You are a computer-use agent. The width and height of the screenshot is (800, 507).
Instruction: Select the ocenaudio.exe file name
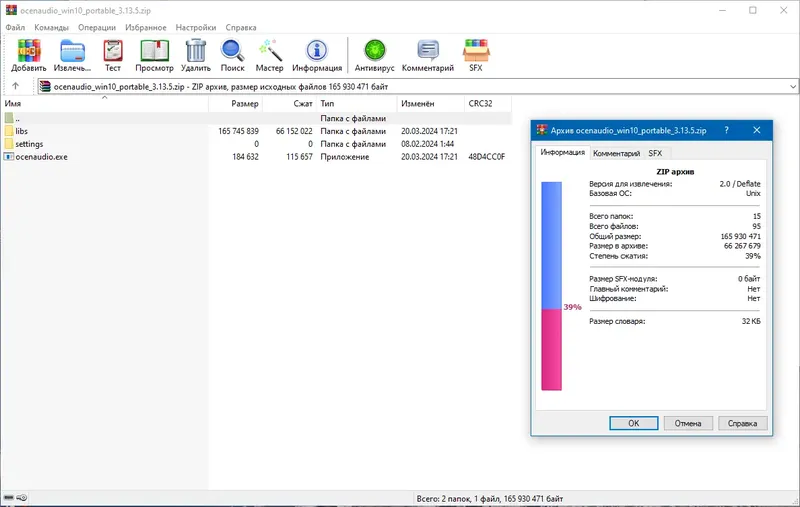(x=41, y=157)
